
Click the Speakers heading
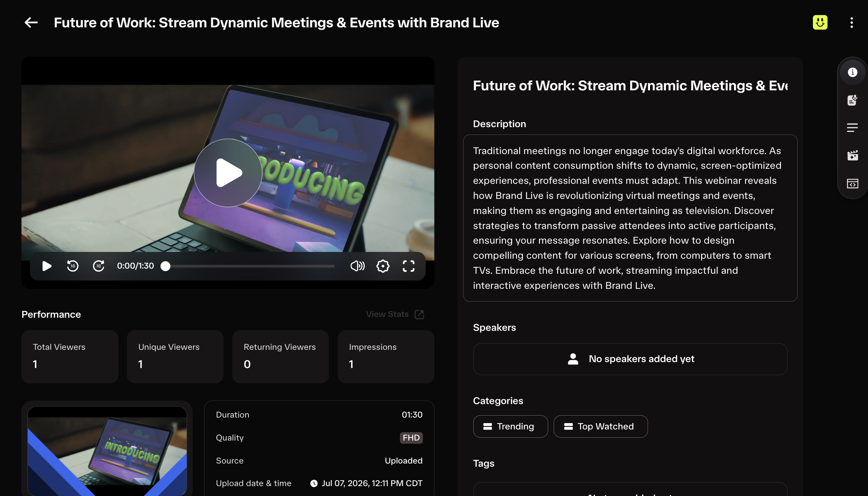(x=494, y=328)
